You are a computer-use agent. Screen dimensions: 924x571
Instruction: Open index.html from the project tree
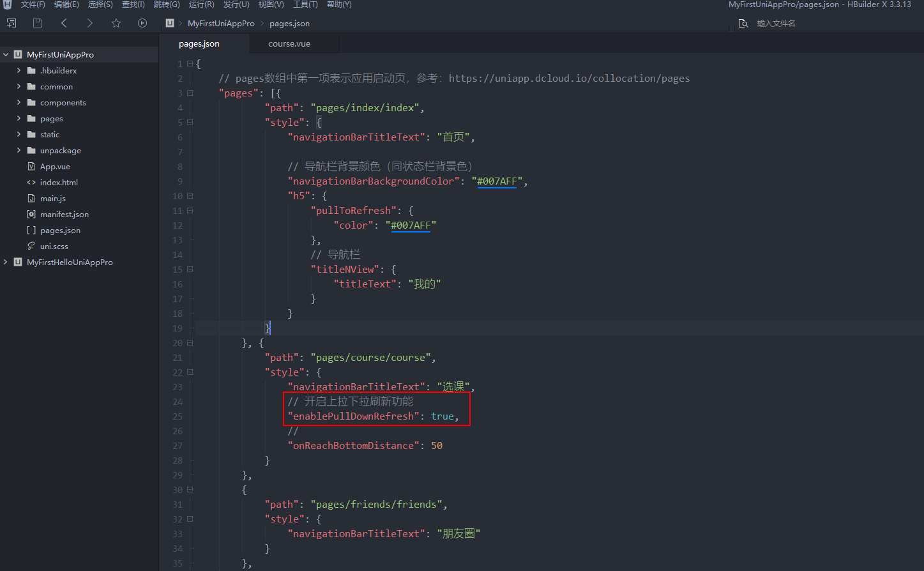[59, 182]
